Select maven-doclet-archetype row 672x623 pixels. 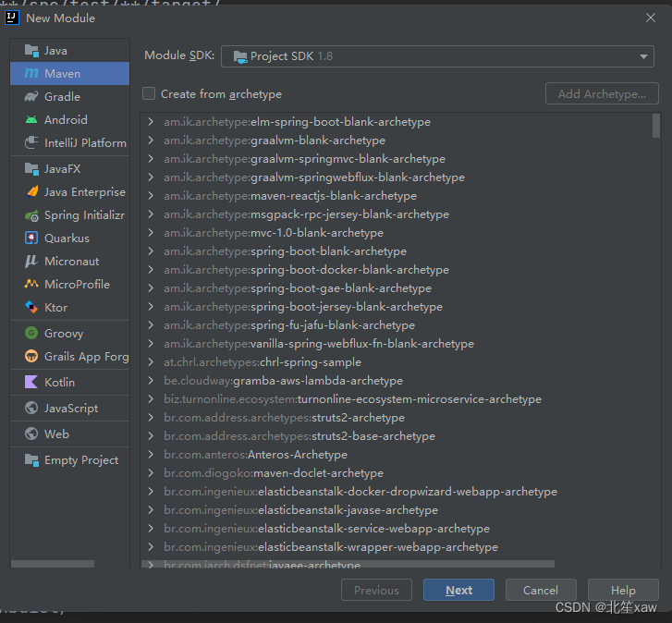[x=400, y=472]
